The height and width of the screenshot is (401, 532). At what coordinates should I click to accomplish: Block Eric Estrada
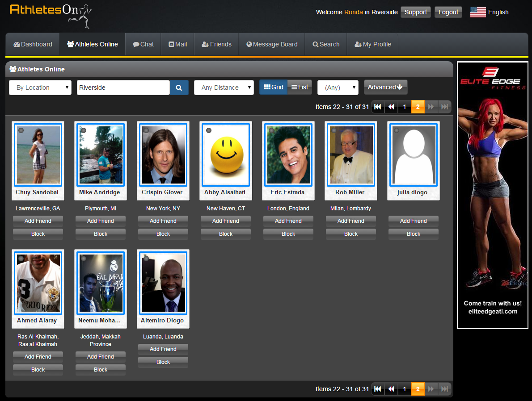pos(288,234)
